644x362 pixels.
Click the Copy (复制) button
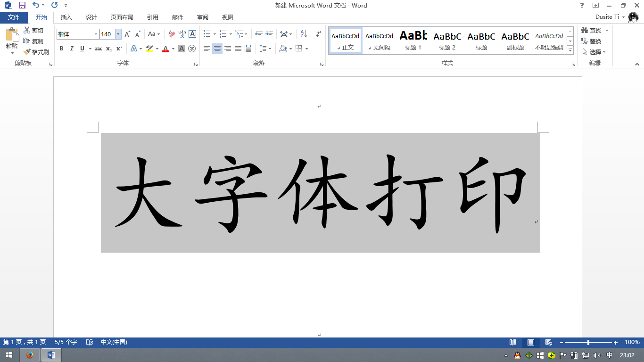33,41
